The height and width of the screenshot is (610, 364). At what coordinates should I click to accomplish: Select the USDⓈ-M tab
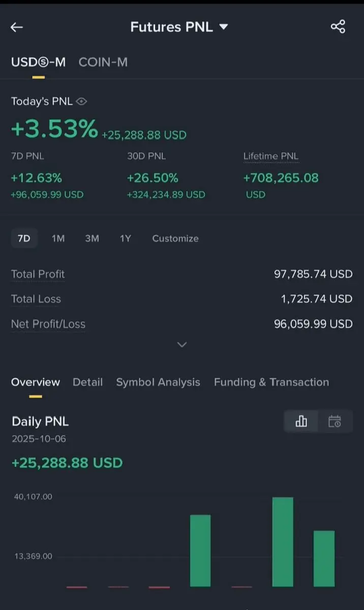click(x=38, y=62)
